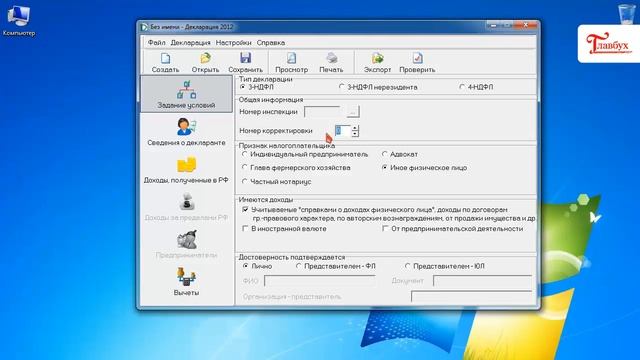Select Задание условий sidebar section
This screenshot has height=360, width=640.
coord(187,94)
